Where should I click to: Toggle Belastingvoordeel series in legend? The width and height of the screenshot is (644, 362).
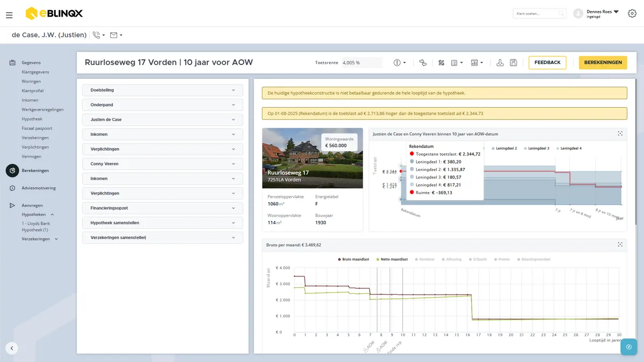click(x=533, y=259)
